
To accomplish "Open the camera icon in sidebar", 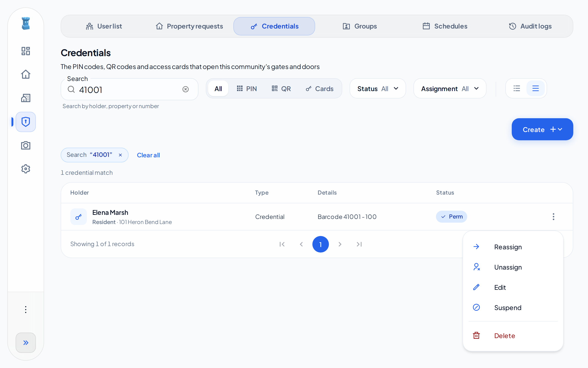I will 25,145.
